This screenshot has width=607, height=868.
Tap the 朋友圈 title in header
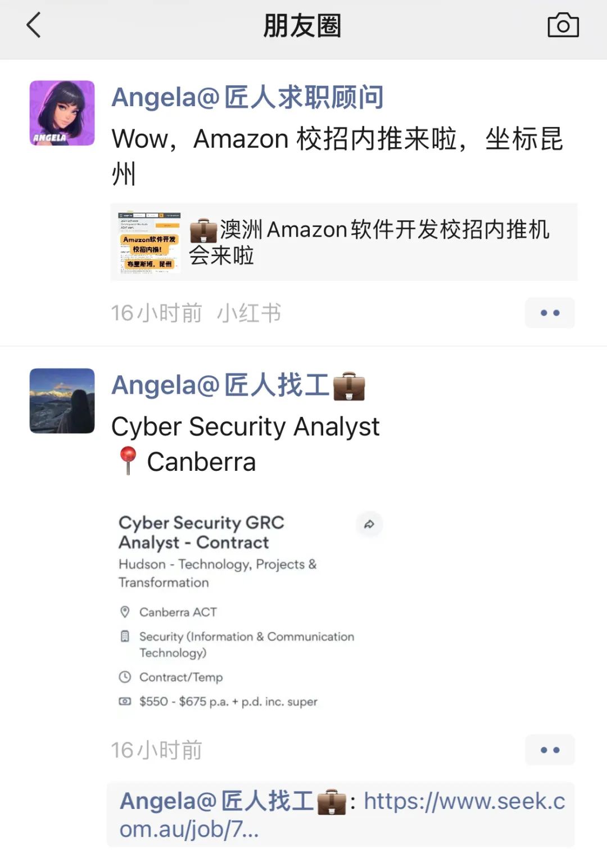click(302, 26)
